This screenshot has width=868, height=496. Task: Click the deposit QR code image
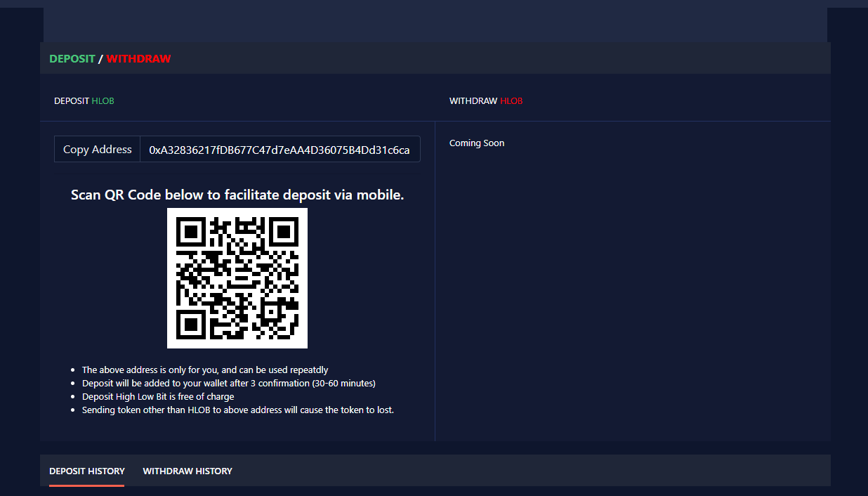tap(237, 278)
